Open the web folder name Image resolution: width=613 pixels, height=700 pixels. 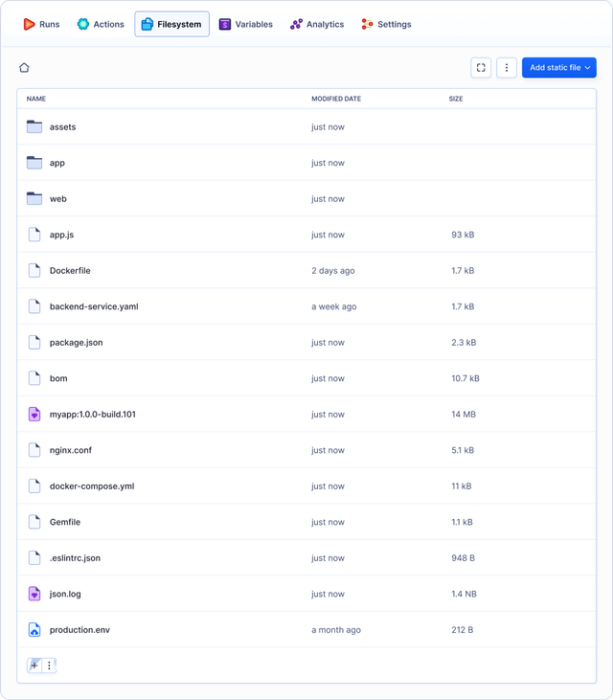58,198
